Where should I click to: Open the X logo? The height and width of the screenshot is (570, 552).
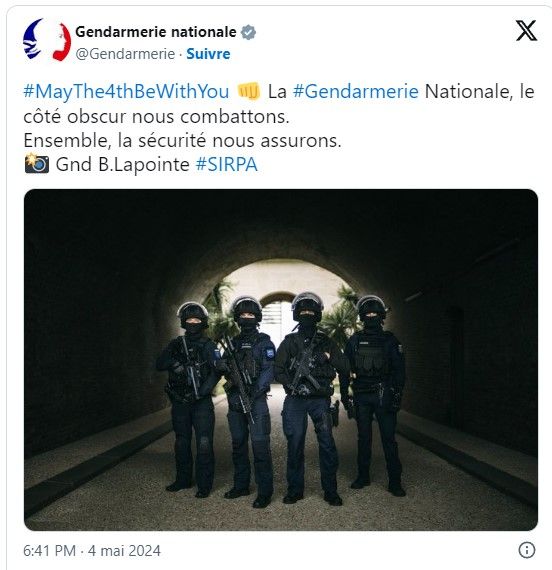pos(526,31)
